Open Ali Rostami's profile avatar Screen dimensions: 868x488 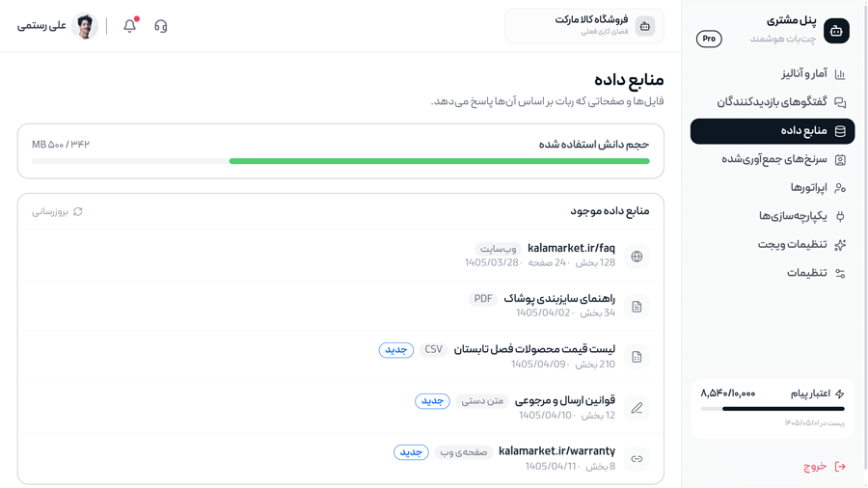pos(85,26)
